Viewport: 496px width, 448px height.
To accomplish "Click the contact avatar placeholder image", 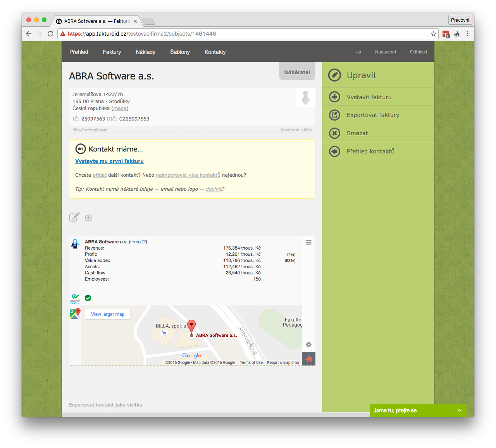I will tap(306, 97).
